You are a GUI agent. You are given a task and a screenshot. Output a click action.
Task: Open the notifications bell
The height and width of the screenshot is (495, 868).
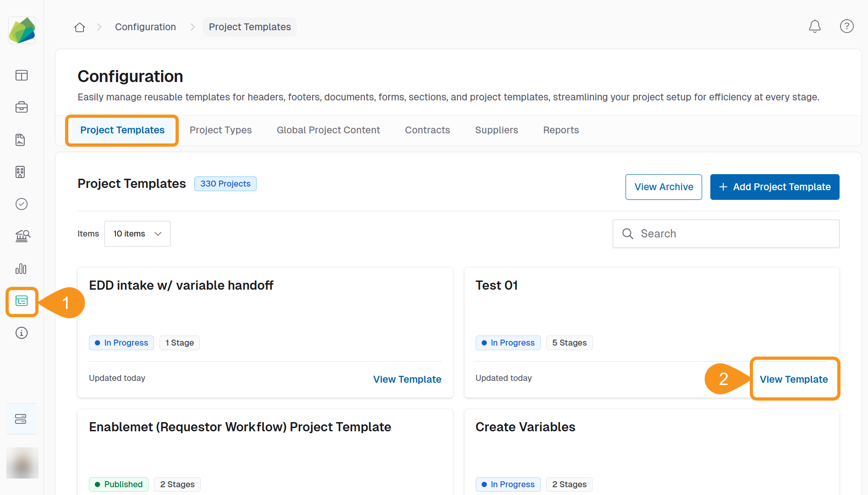(x=814, y=27)
